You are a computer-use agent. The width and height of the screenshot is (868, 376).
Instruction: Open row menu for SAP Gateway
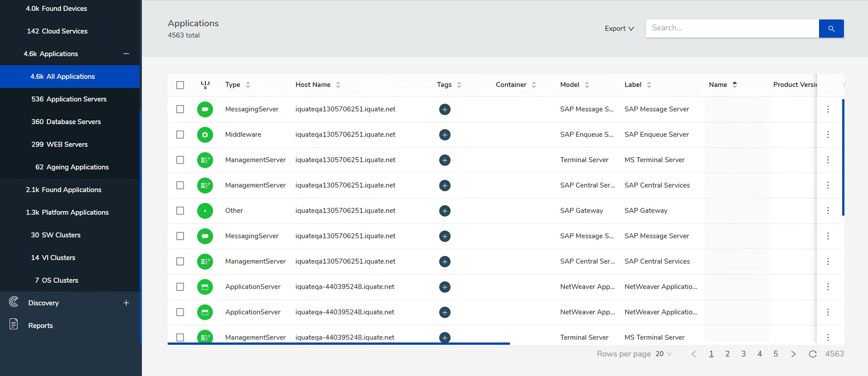[828, 211]
